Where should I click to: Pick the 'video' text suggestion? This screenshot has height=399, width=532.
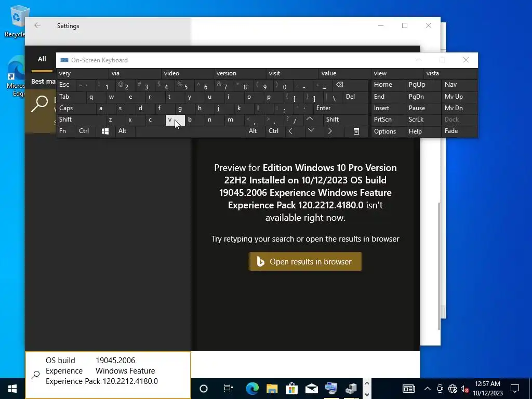tap(188, 73)
